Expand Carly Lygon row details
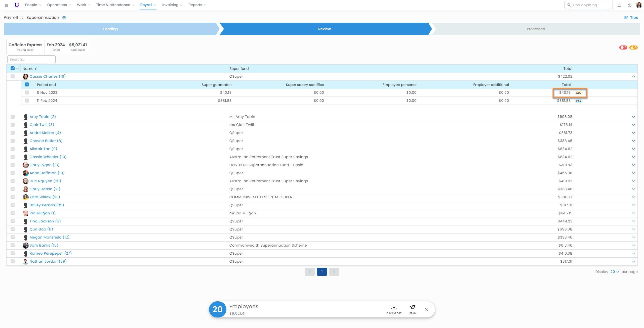Image resolution: width=644 pixels, height=328 pixels. point(633,165)
